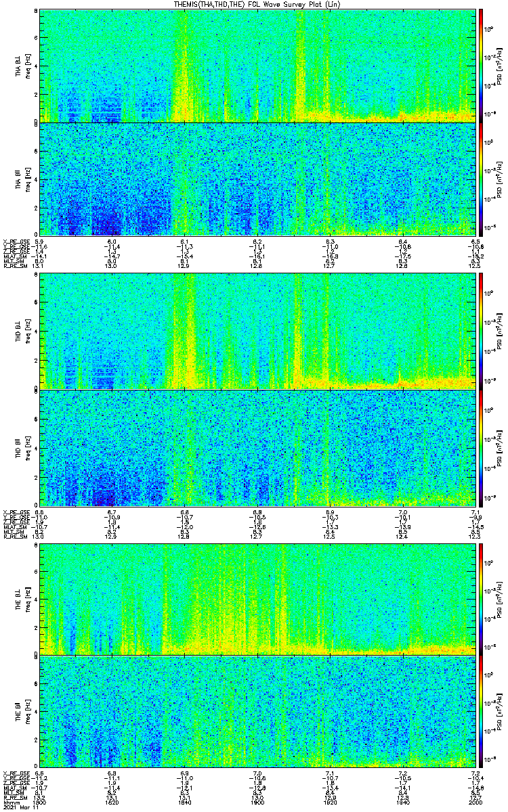Click the color bar beside the THD B-parallel panel
This screenshot has height=812, width=508.
point(481,447)
